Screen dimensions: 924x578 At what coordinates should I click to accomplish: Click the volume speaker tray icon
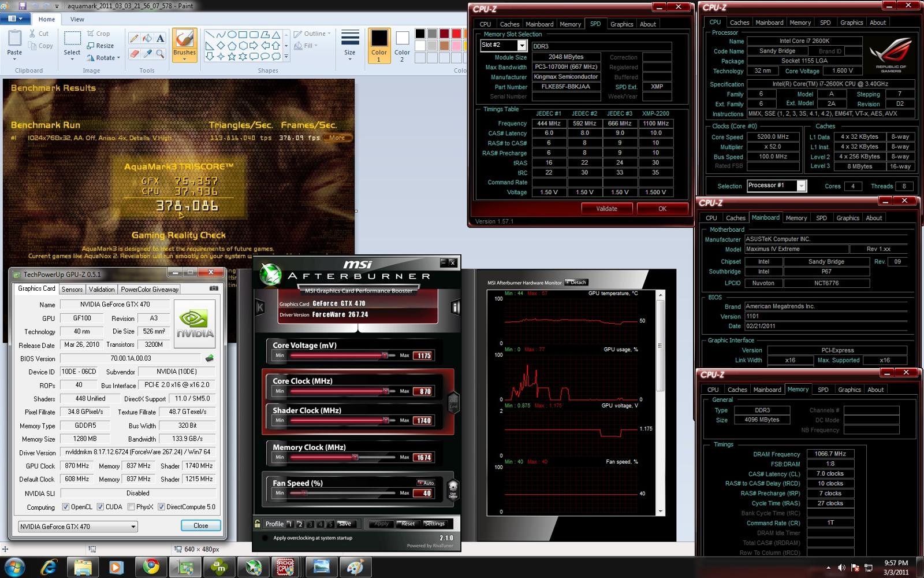[x=841, y=568]
